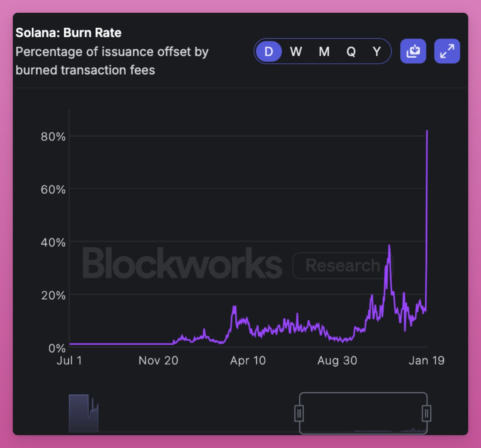Click the Apr 10 x-axis label
The width and height of the screenshot is (481, 448).
point(248,361)
